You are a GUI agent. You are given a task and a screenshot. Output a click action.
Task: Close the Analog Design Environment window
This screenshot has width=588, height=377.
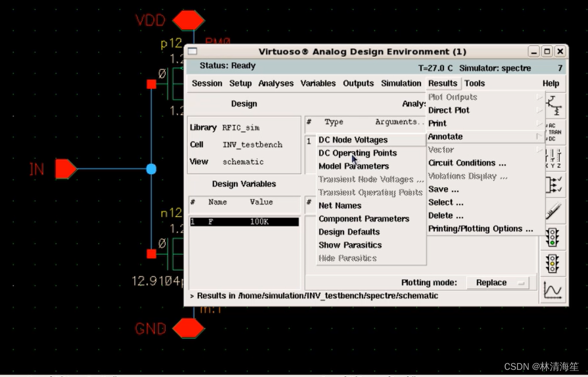(560, 51)
